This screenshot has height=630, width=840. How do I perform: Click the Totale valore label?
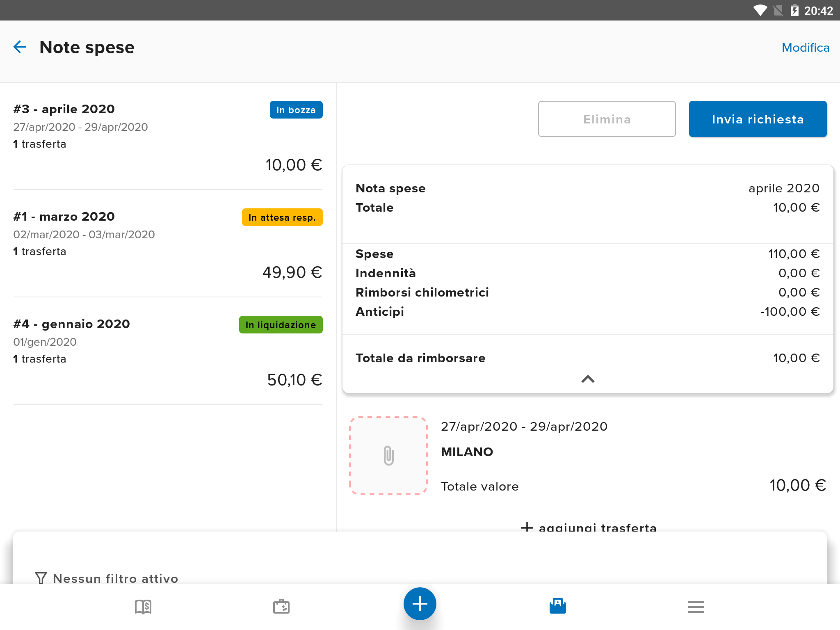coord(479,486)
